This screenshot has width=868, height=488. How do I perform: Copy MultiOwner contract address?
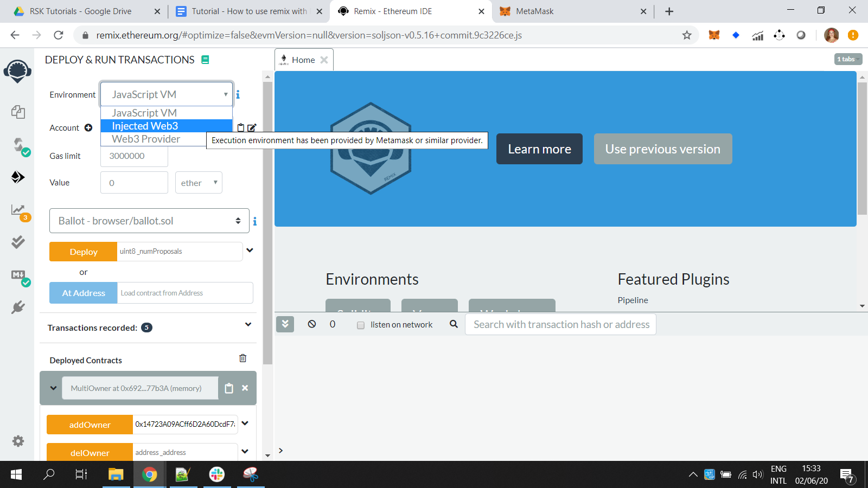click(x=229, y=388)
